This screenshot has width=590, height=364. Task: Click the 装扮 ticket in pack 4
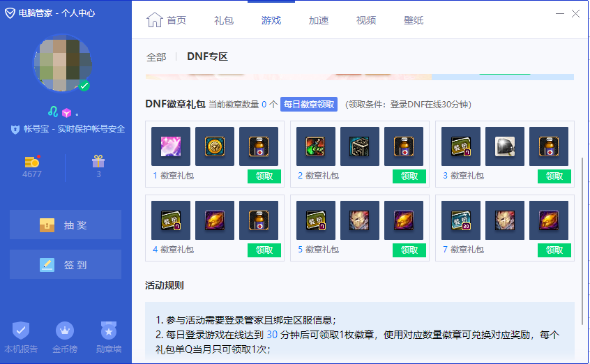click(x=171, y=220)
